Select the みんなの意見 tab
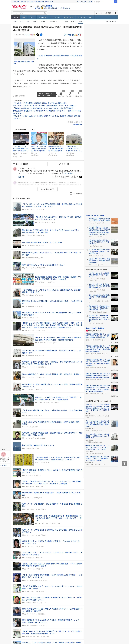 click(x=69, y=17)
